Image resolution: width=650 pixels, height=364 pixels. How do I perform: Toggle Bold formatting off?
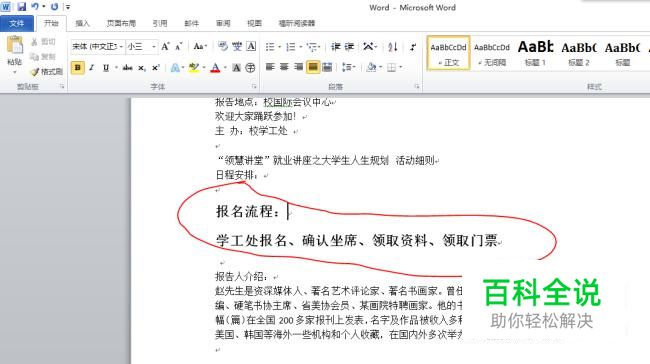[78, 67]
